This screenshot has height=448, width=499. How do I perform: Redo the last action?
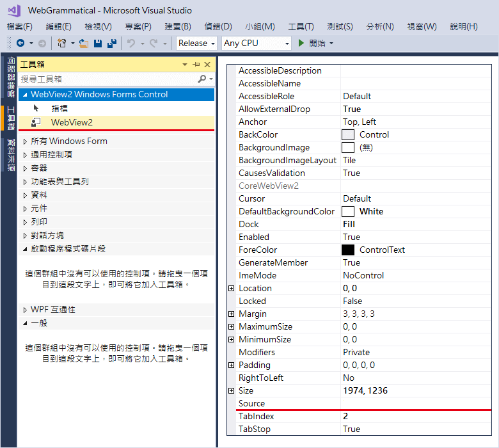coord(154,43)
